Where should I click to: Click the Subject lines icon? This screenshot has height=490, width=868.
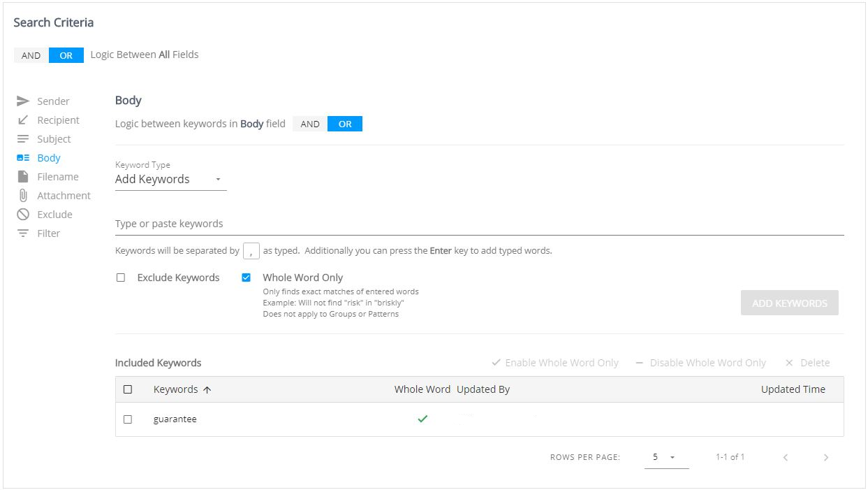[x=23, y=139]
